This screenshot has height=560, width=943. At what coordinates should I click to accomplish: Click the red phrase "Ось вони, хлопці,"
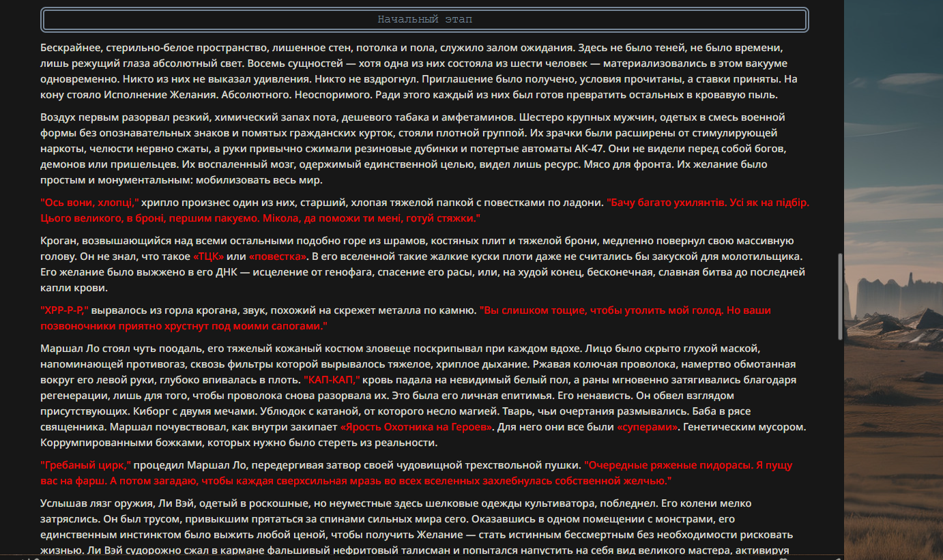pos(90,203)
